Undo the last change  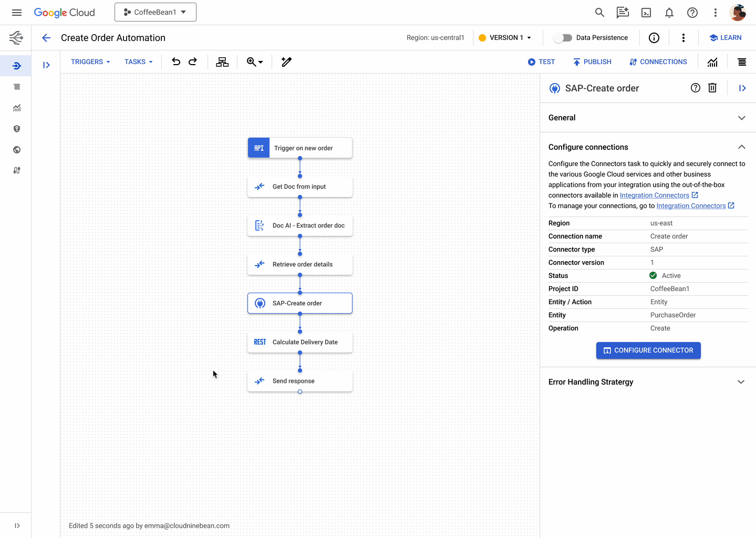(176, 61)
